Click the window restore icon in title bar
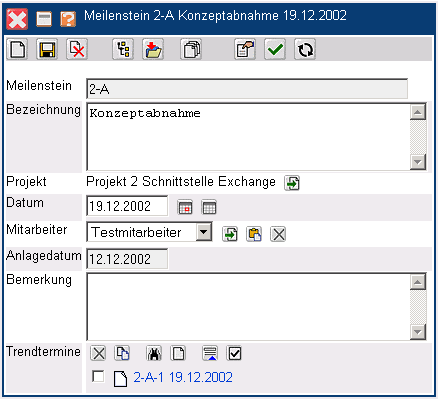The height and width of the screenshot is (399, 438). tap(44, 19)
